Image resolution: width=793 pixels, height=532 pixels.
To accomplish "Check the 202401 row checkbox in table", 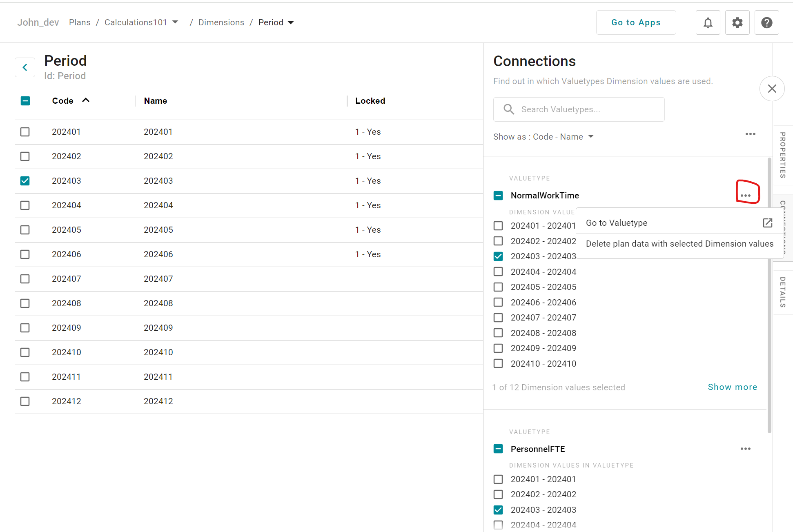I will 25,132.
